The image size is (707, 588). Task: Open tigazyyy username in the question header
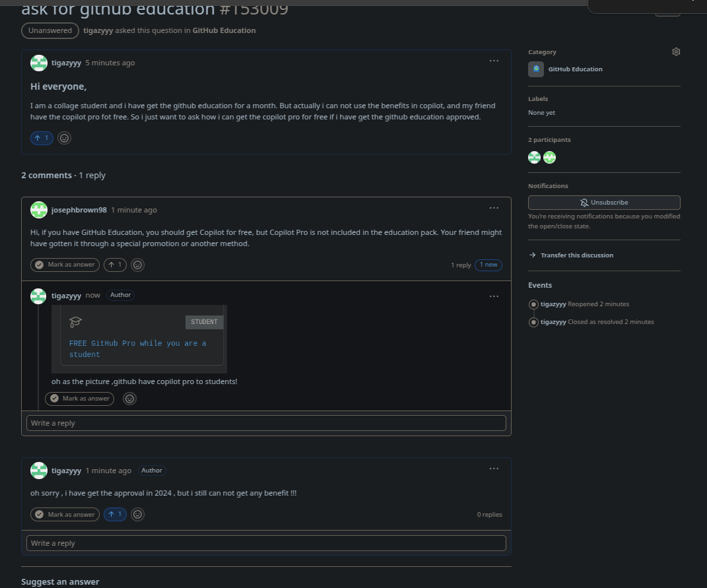[x=98, y=30]
